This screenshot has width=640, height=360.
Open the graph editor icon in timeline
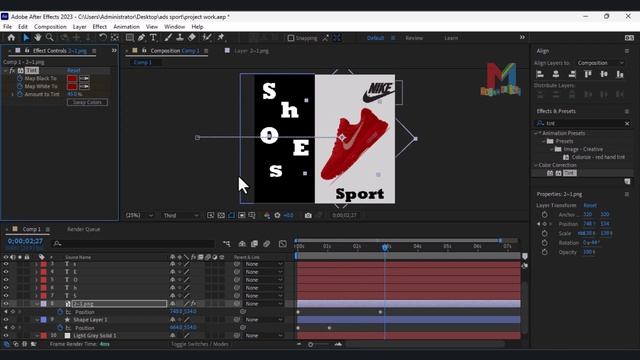[x=282, y=244]
